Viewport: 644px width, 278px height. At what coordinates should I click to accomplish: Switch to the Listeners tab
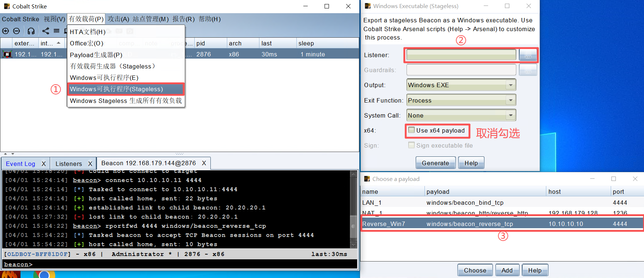pyautogui.click(x=69, y=164)
